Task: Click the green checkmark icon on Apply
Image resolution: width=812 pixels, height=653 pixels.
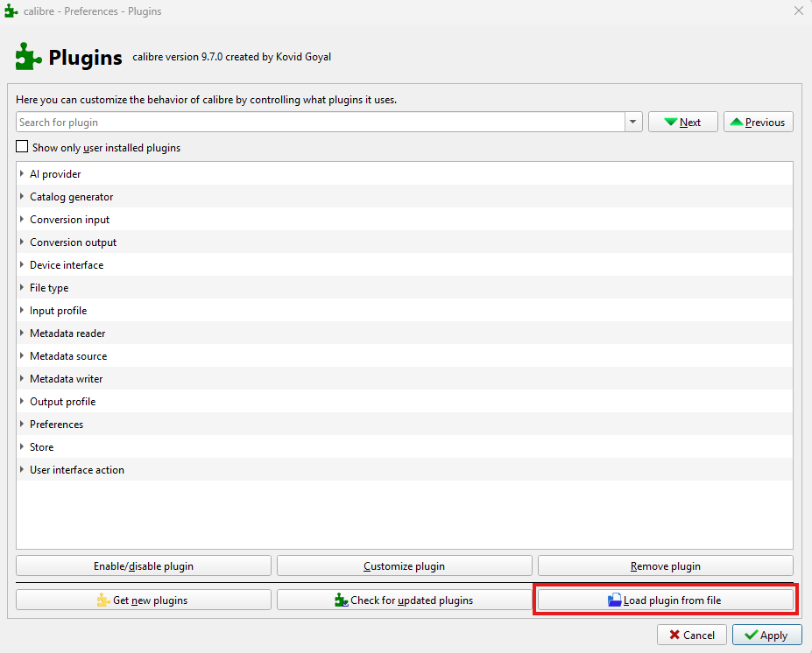Action: (x=751, y=635)
